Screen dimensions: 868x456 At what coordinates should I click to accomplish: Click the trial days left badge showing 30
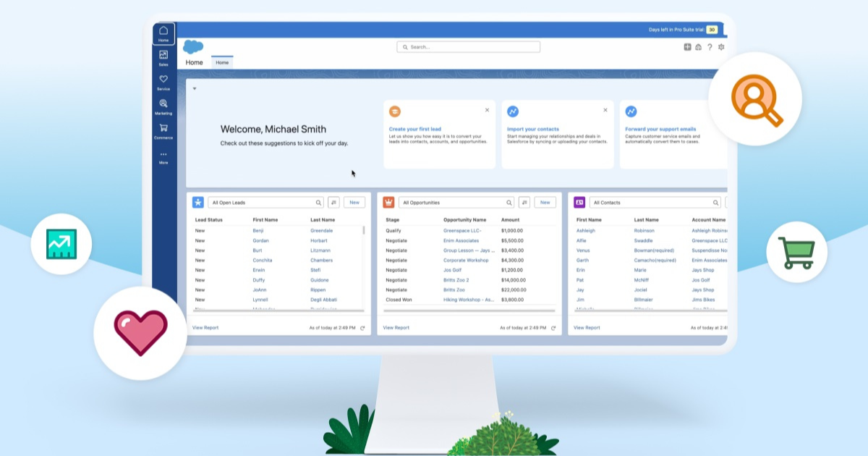pyautogui.click(x=712, y=30)
